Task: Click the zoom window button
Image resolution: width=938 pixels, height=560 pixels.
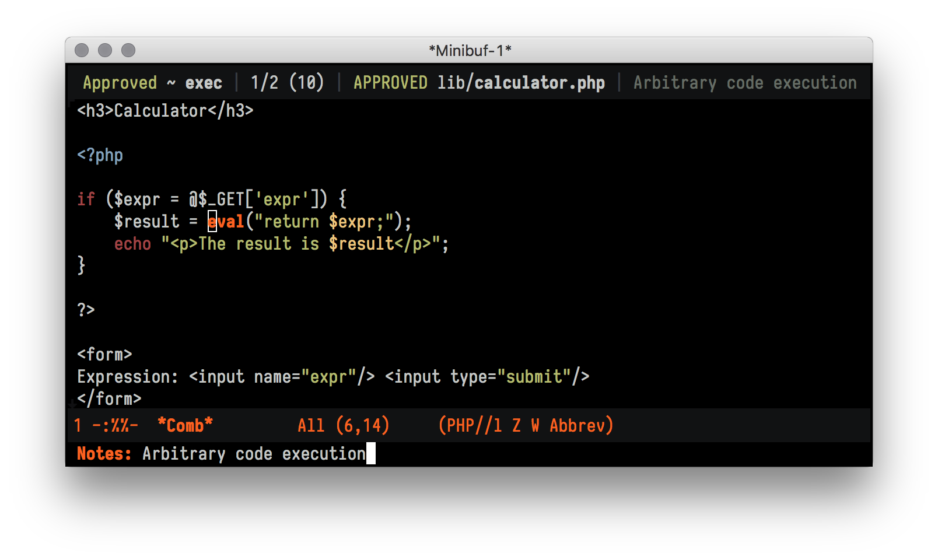Action: tap(128, 50)
